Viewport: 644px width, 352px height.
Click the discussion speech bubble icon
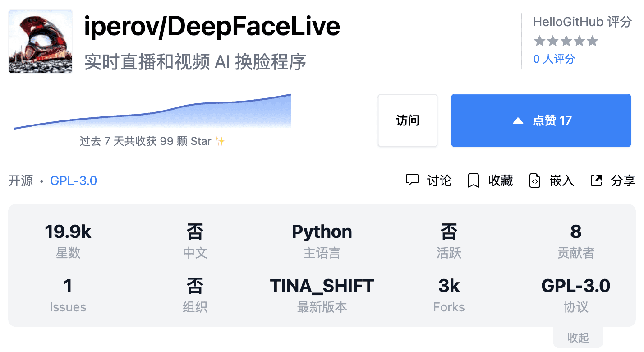point(412,181)
